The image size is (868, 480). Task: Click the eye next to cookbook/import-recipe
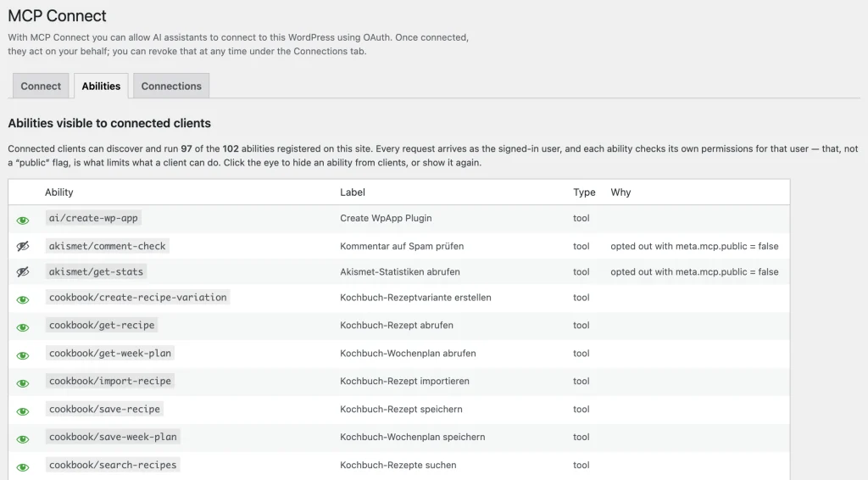point(23,383)
